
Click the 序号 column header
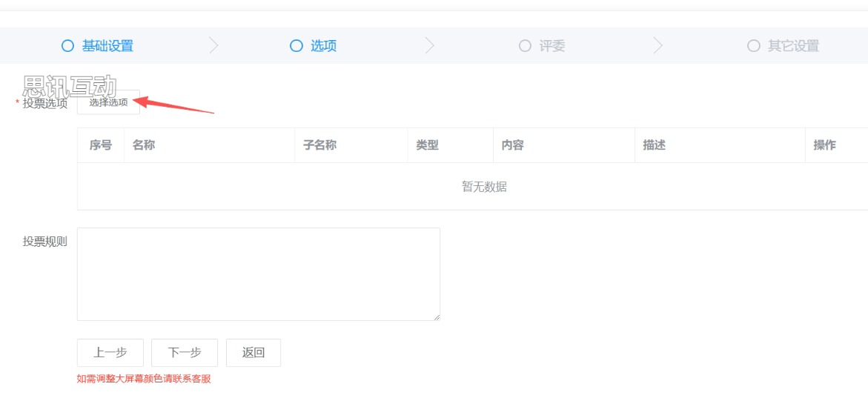coord(101,145)
